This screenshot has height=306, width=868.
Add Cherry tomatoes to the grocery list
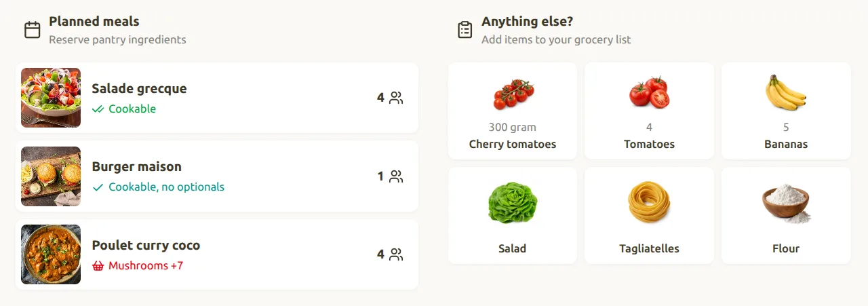[x=513, y=111]
